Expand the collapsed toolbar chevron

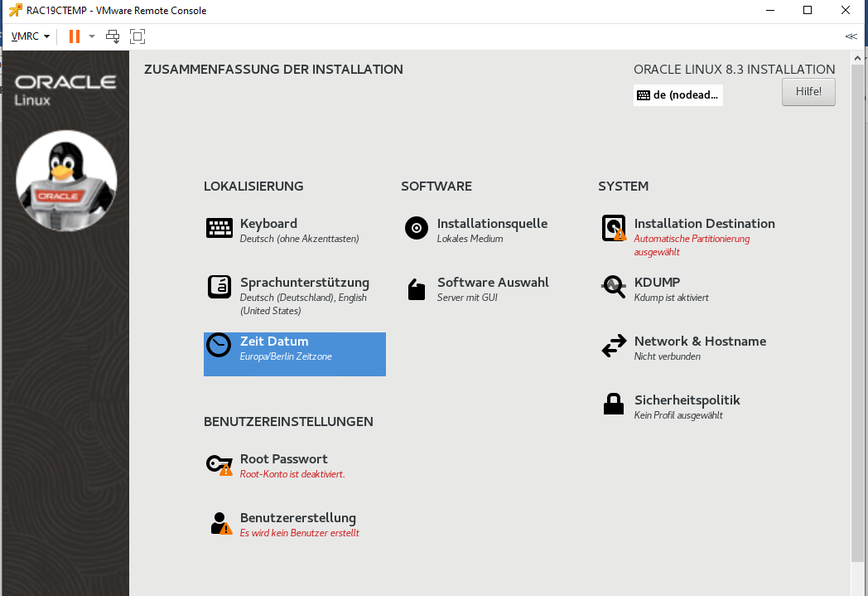[x=851, y=36]
